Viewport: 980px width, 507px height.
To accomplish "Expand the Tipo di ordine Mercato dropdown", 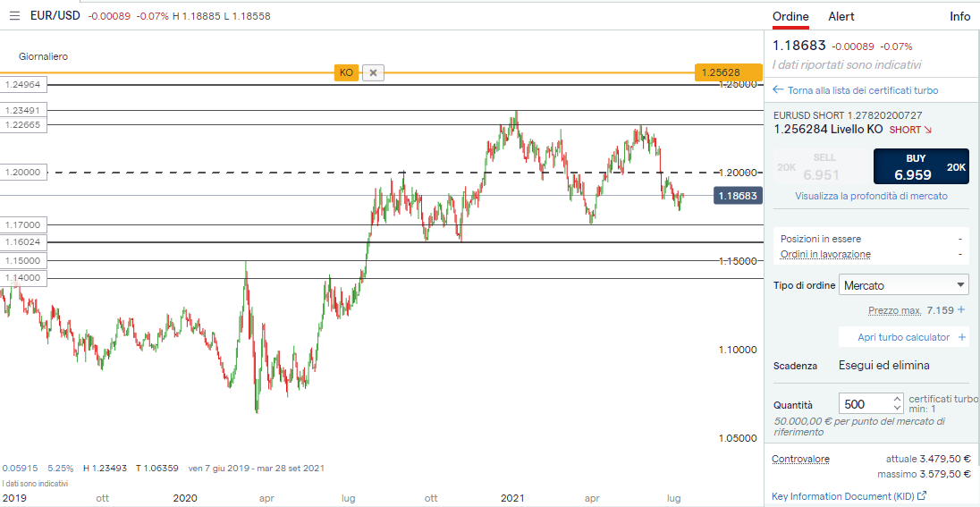I will coord(904,285).
